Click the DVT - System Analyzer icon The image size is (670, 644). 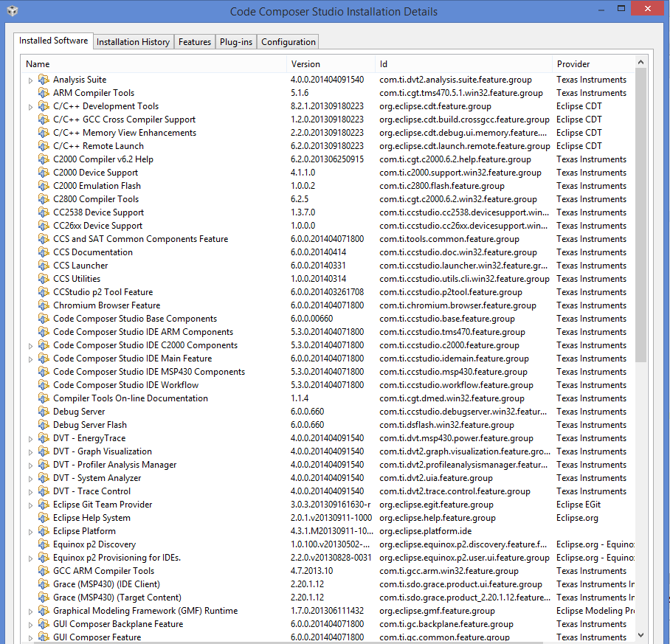click(44, 478)
